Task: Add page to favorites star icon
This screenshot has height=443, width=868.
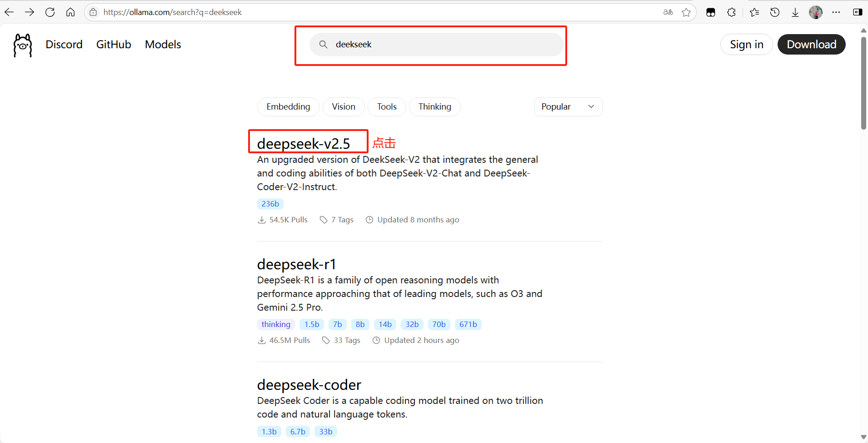Action: coord(686,12)
